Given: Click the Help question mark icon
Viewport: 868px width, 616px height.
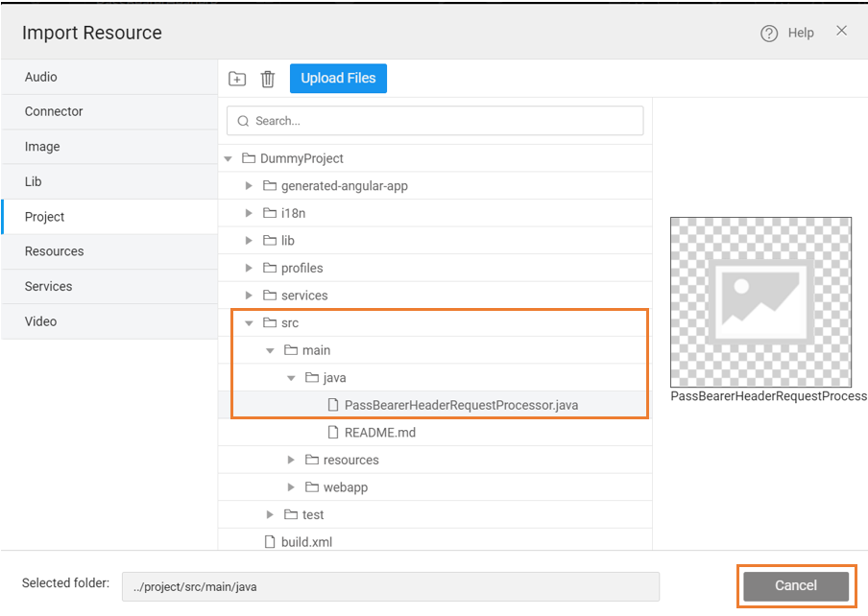Looking at the screenshot, I should (x=769, y=34).
